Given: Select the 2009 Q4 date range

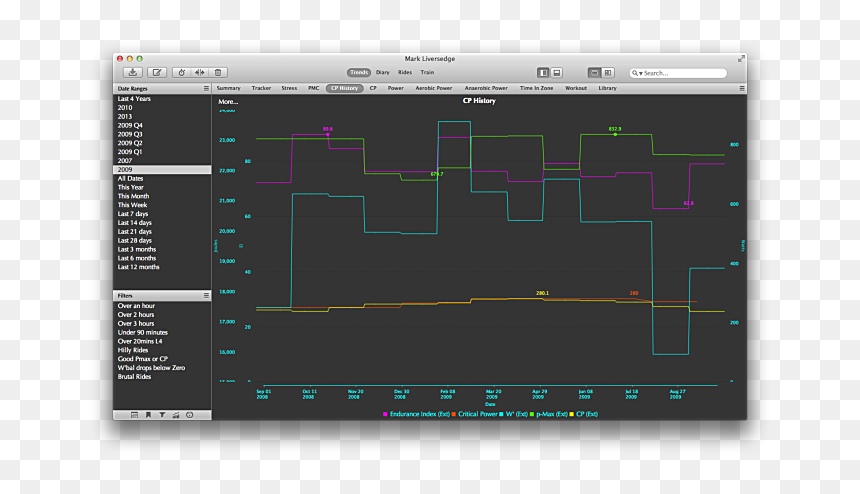Looking at the screenshot, I should coord(162,126).
